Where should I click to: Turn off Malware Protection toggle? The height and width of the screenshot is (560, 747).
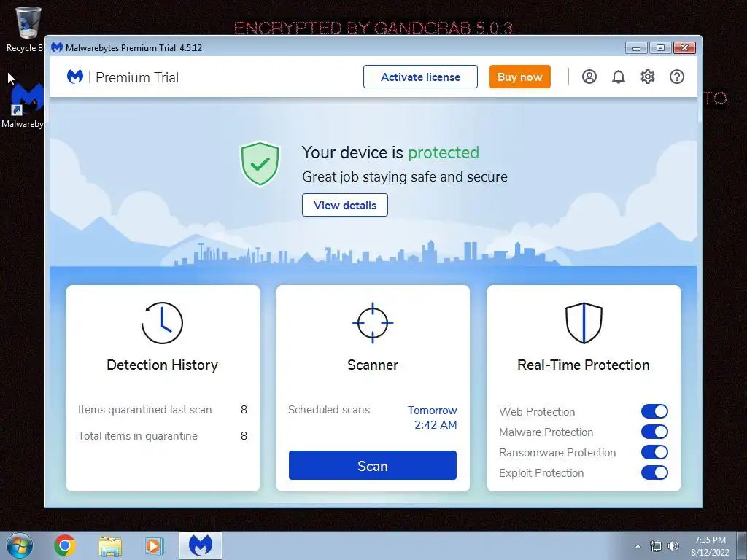point(654,432)
